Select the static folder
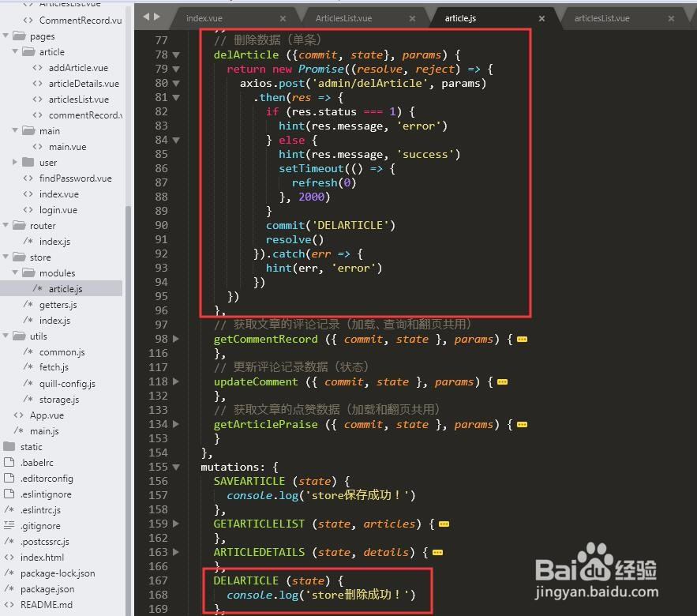Image resolution: width=697 pixels, height=616 pixels. coord(31,446)
